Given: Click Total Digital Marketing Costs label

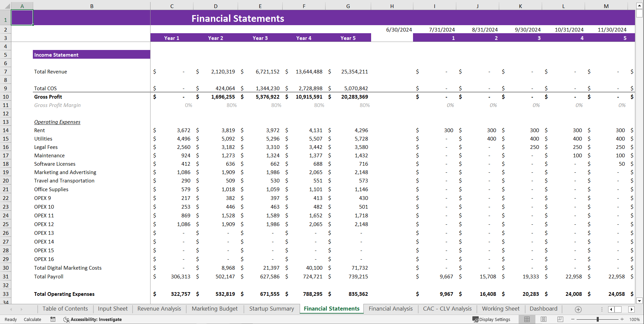Looking at the screenshot, I should click(68, 268).
